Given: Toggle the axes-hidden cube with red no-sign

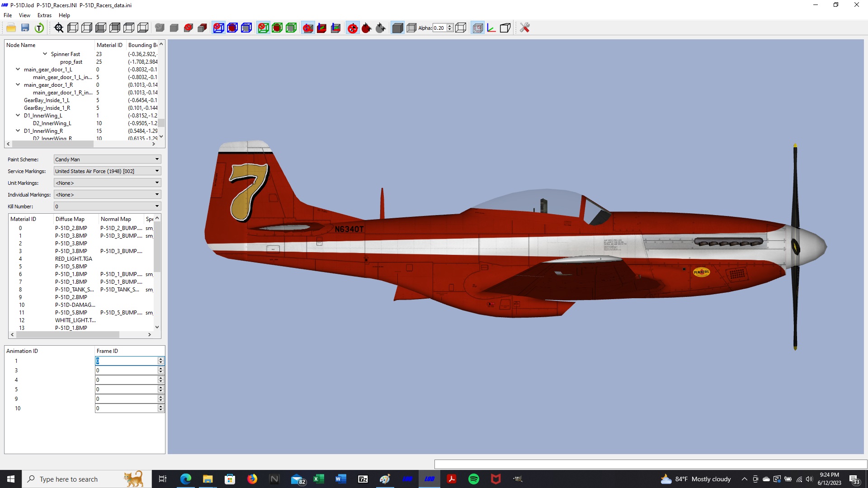Looking at the screenshot, I should click(x=308, y=28).
